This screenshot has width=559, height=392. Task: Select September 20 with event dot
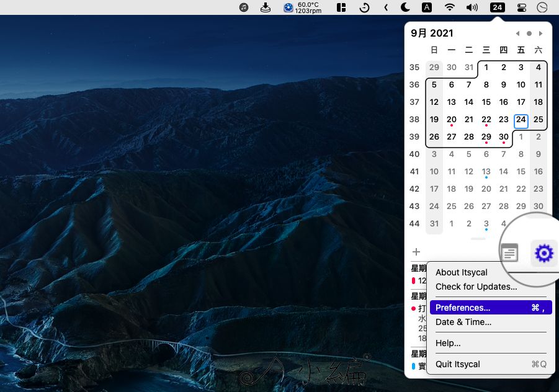pyautogui.click(x=451, y=120)
